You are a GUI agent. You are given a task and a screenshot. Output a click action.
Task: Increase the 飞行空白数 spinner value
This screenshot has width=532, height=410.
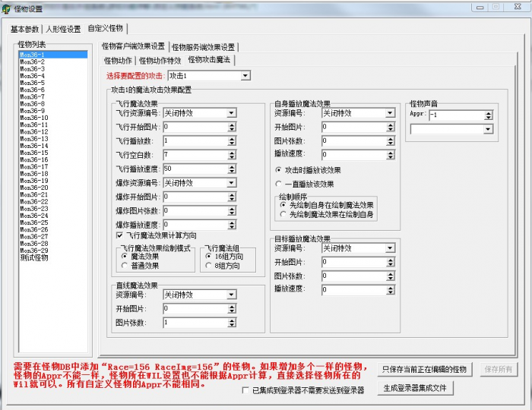(232, 153)
